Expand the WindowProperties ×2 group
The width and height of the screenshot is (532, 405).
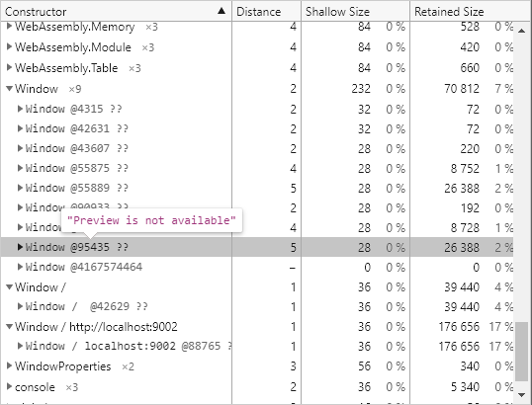10,366
